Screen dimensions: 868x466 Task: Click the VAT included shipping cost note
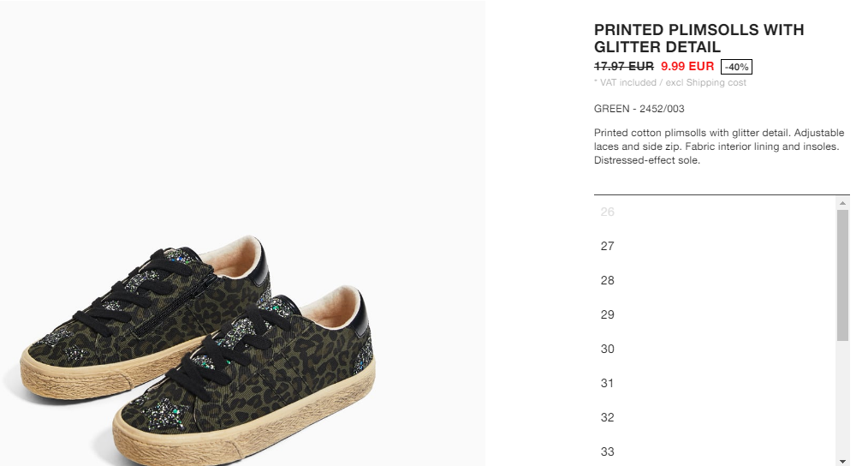coord(669,82)
